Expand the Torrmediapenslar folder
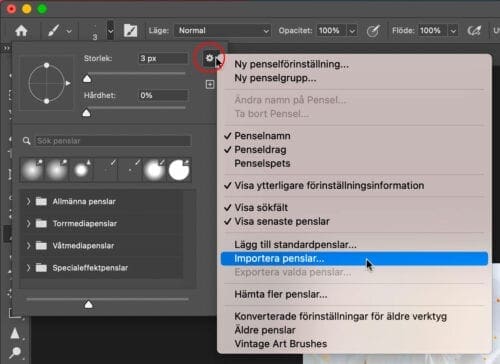Viewport: 500px width, 364px height. tap(28, 223)
